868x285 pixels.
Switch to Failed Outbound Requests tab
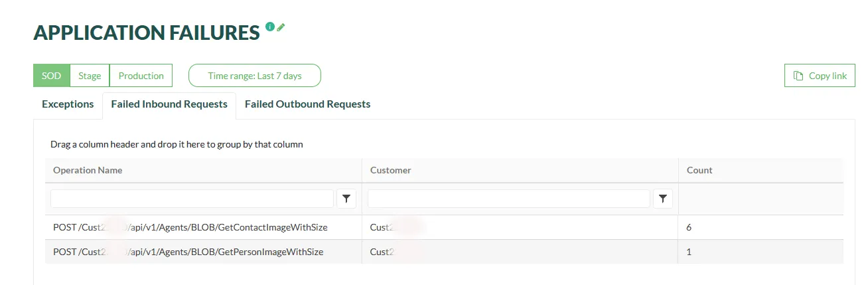point(307,104)
